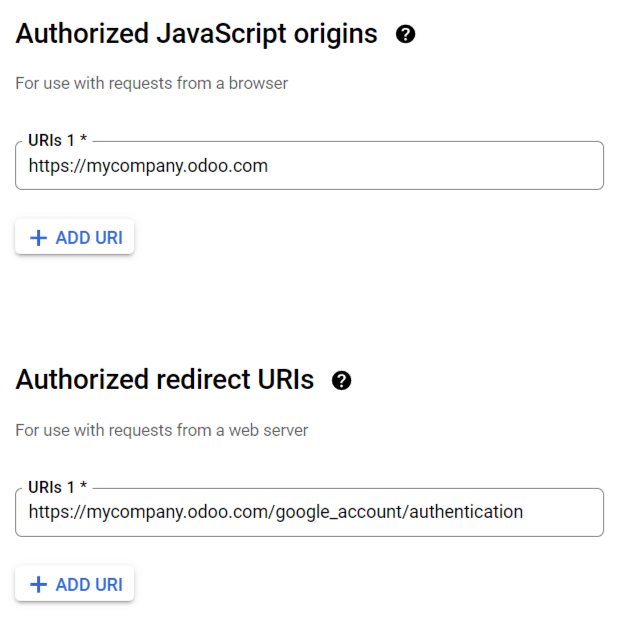Click help icon beside Authorized redirect URIs
The height and width of the screenshot is (624, 617).
tap(342, 380)
